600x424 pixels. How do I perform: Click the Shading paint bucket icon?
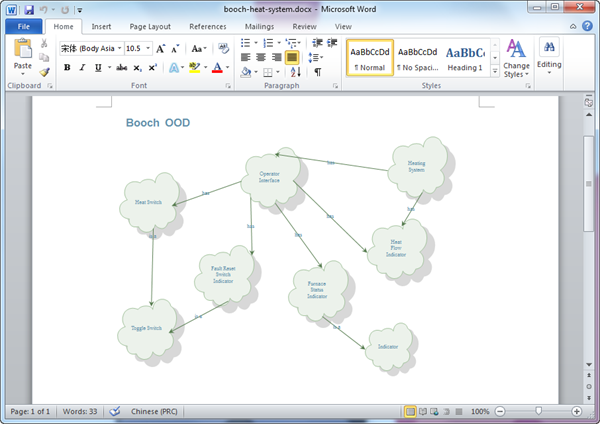(x=246, y=72)
